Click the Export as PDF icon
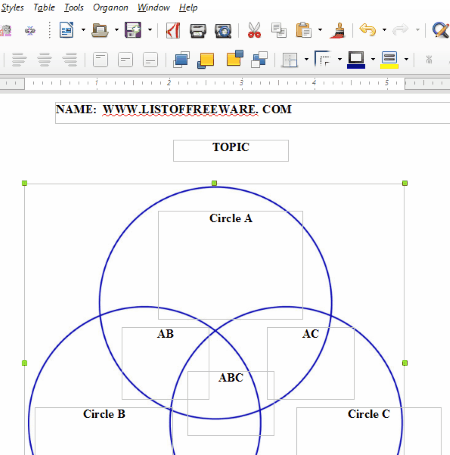450x455 pixels. 173,31
